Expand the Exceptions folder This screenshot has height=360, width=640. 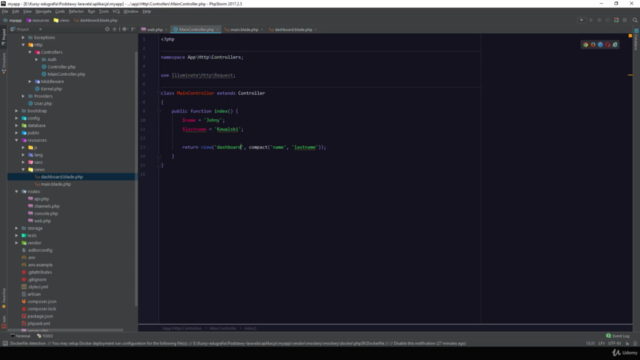pyautogui.click(x=23, y=38)
